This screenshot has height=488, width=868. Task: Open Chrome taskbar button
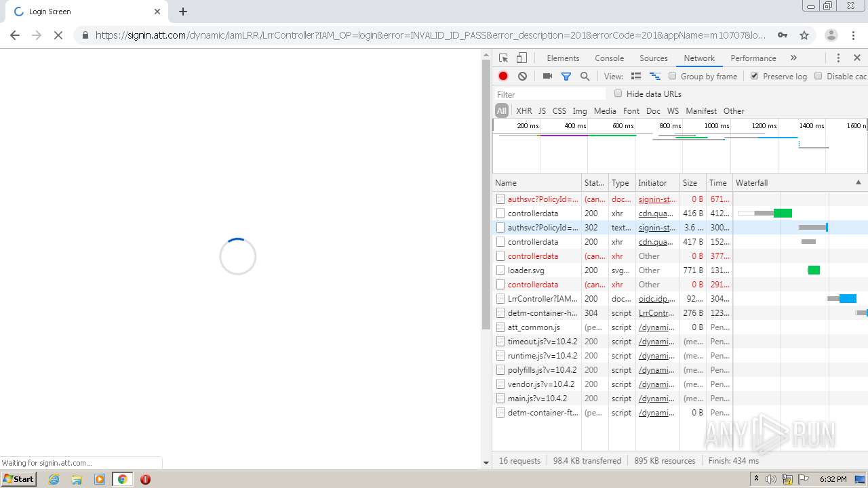coord(122,479)
